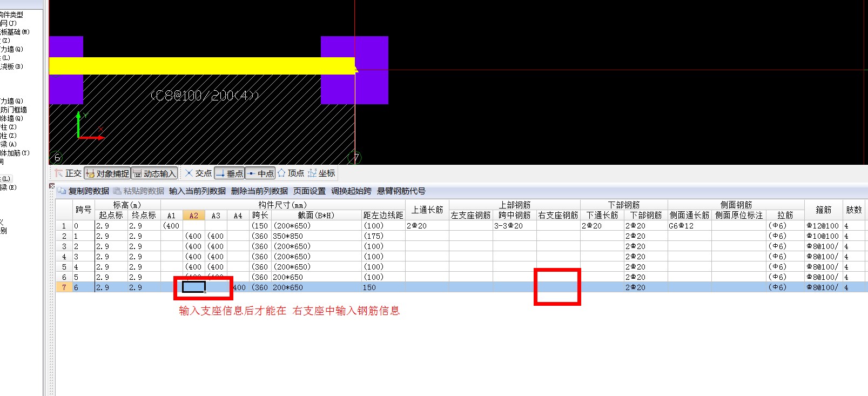
Task: Toggle 对象捕捉 object snap
Action: tap(107, 173)
